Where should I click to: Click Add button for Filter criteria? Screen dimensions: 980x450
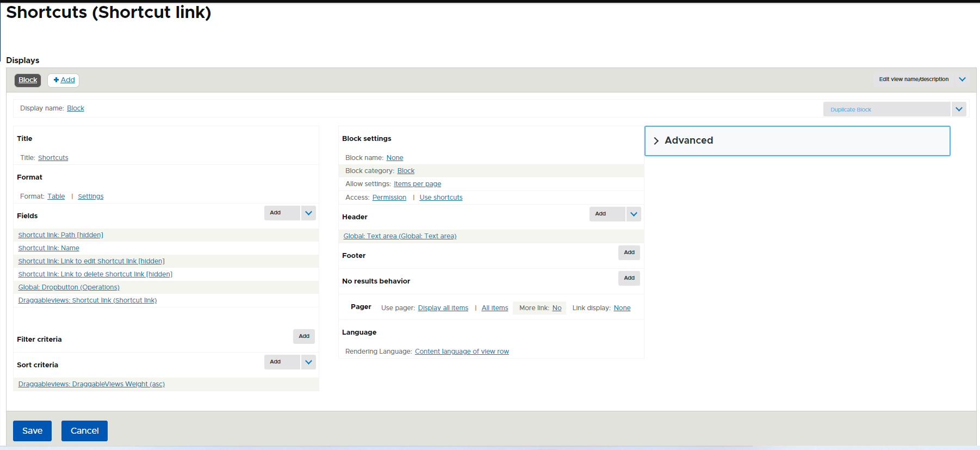(304, 336)
